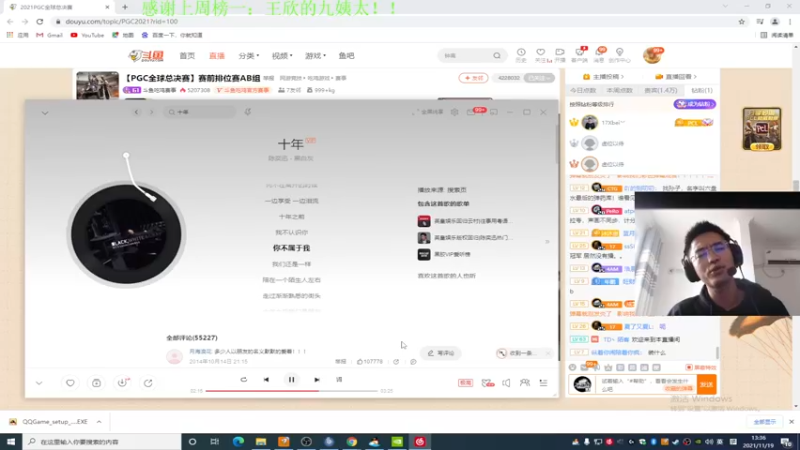Open the 直播回看 link
The image size is (800, 450).
coord(676,77)
